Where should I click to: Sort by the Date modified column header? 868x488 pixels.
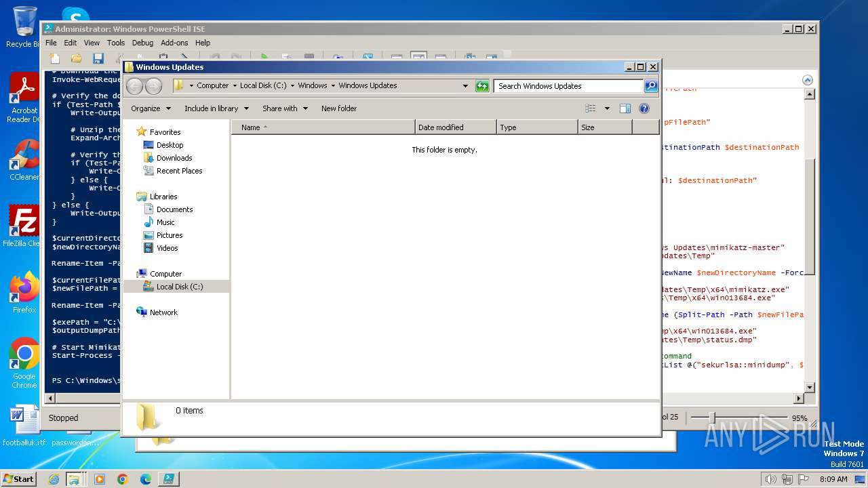point(456,127)
